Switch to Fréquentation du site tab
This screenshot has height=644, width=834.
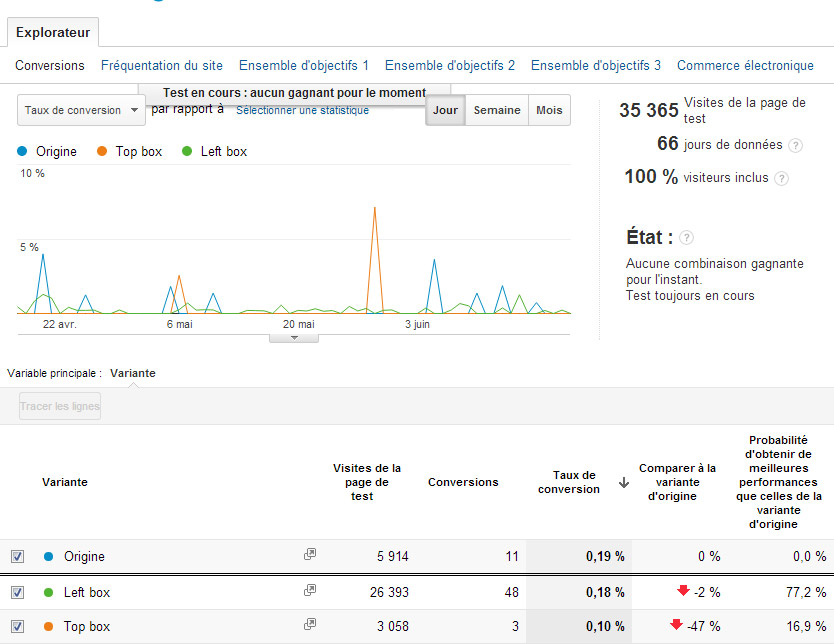coord(162,65)
